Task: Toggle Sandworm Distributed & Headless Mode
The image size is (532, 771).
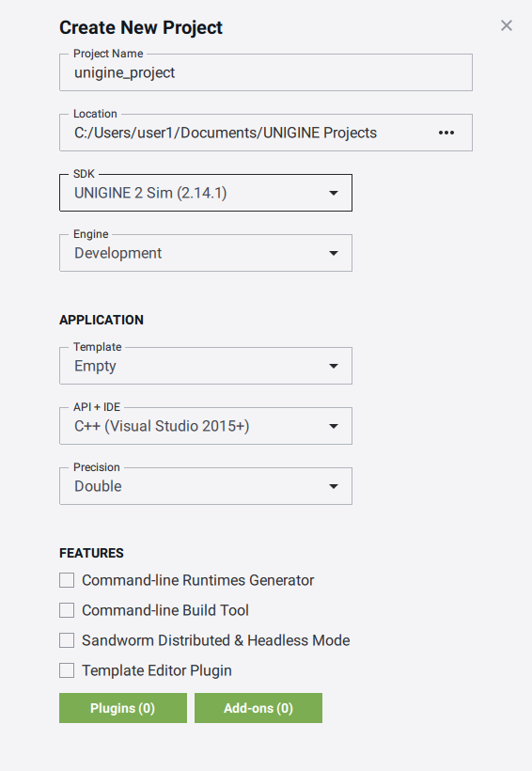Action: coord(67,640)
